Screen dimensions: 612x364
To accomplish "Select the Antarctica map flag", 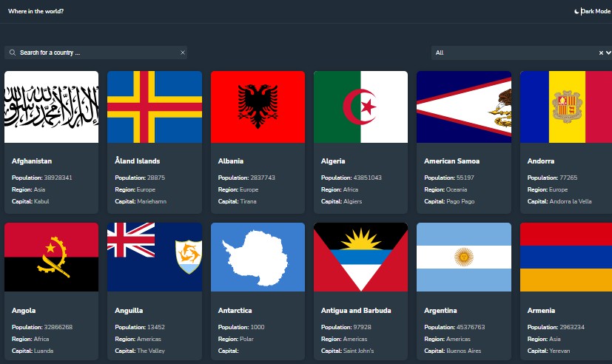I will [x=258, y=257].
